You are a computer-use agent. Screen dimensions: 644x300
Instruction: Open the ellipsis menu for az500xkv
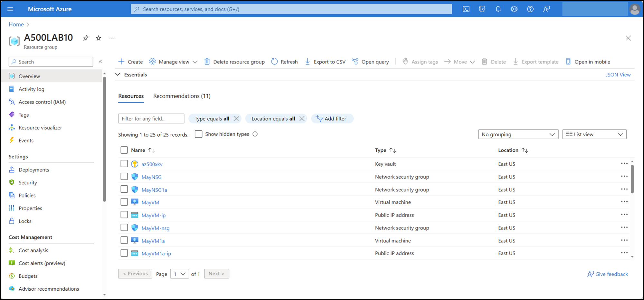624,164
